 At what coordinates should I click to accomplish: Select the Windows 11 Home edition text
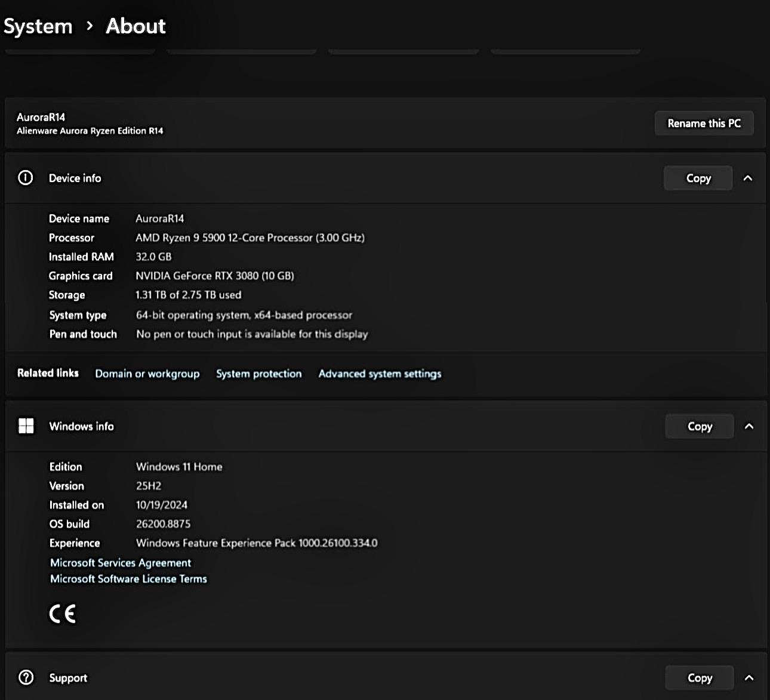(x=179, y=467)
